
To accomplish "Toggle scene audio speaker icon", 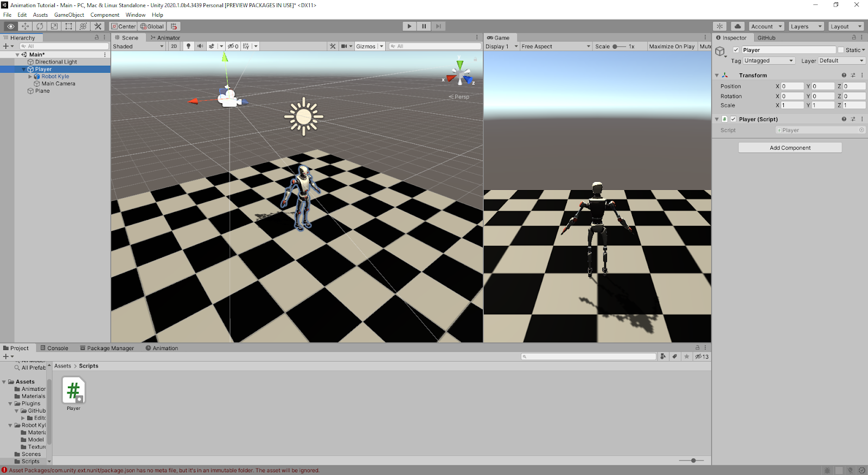I will pyautogui.click(x=200, y=46).
